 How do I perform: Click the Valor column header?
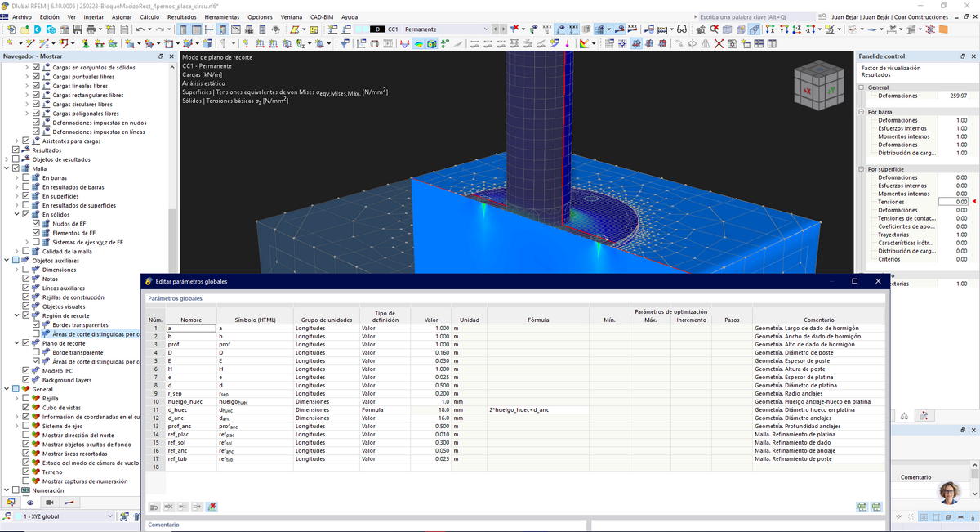point(431,320)
